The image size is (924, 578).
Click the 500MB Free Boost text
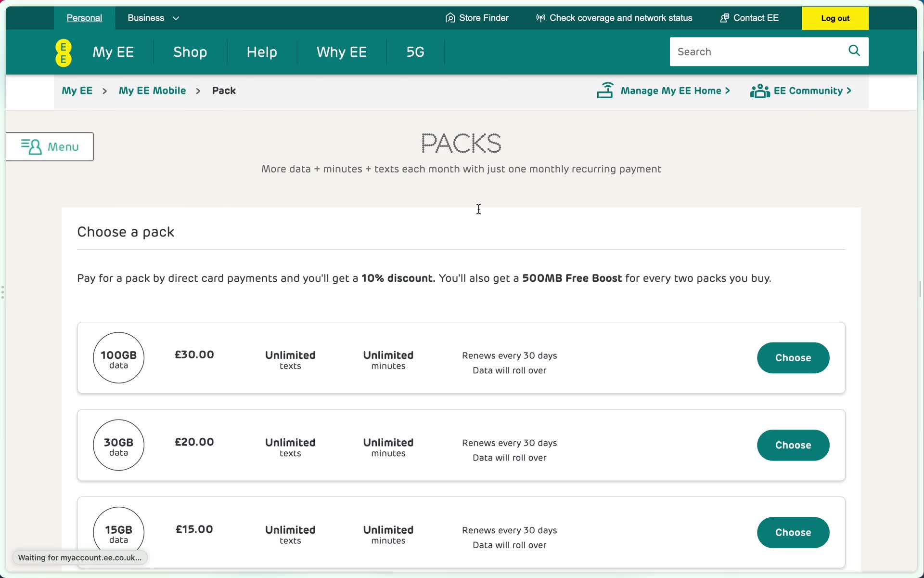coord(572,278)
